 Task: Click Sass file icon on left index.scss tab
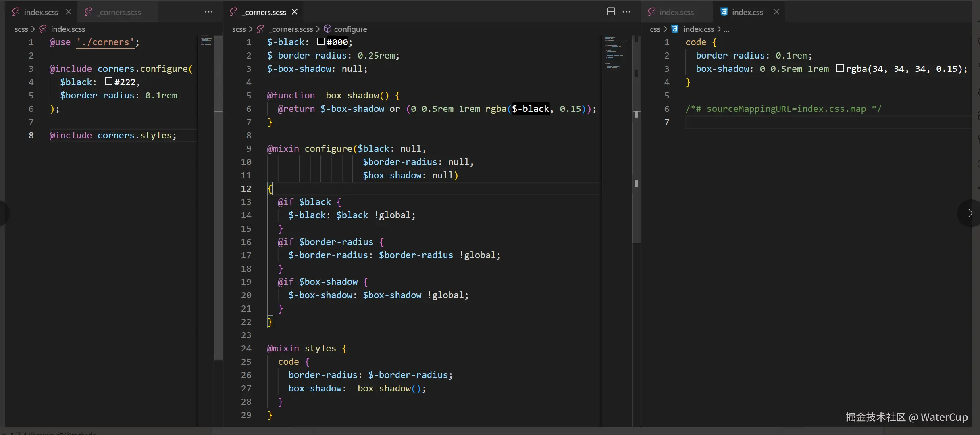coord(16,12)
